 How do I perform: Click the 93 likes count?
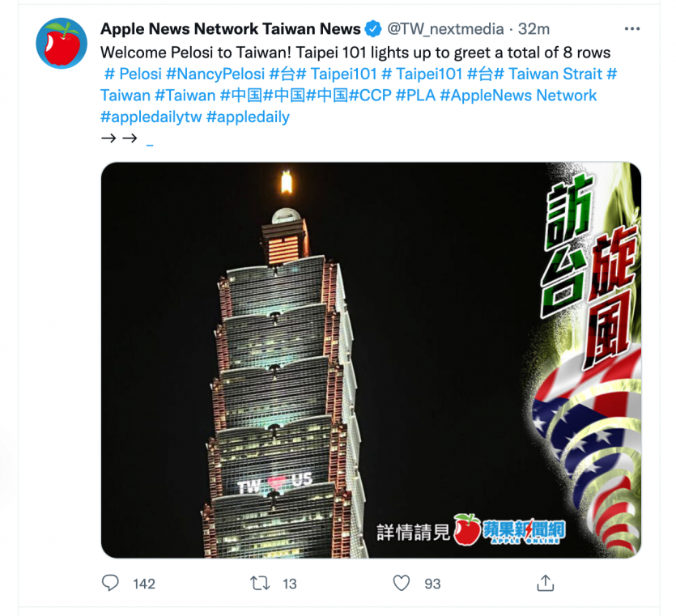[432, 584]
